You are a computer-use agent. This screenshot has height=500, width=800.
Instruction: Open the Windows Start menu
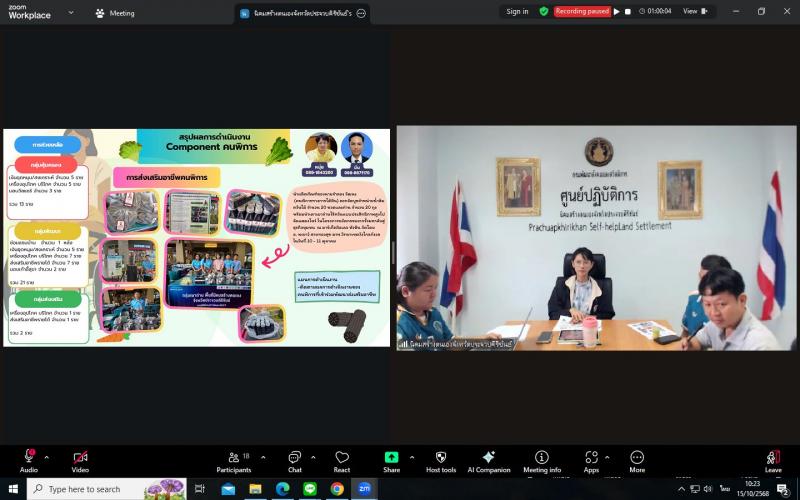tap(13, 489)
